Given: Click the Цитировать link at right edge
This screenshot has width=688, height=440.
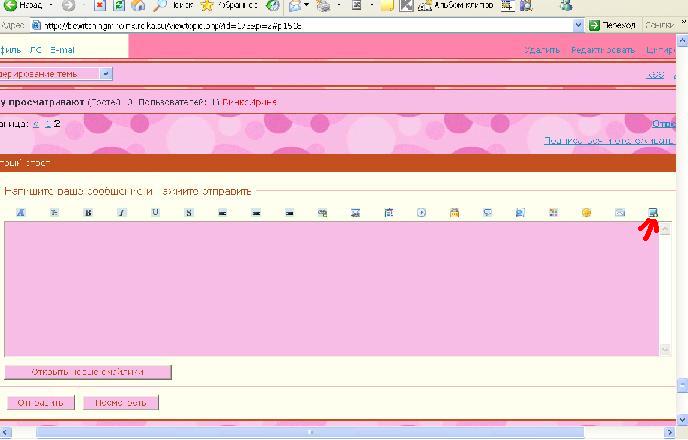Looking at the screenshot, I should (x=660, y=50).
